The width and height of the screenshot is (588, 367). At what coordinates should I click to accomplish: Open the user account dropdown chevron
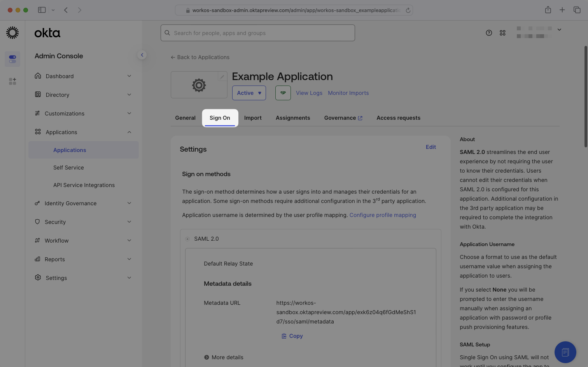coord(559,30)
